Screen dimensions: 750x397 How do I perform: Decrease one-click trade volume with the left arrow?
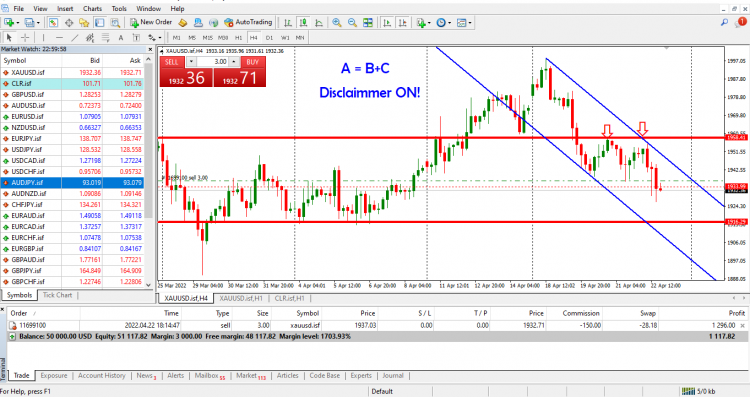click(191, 62)
